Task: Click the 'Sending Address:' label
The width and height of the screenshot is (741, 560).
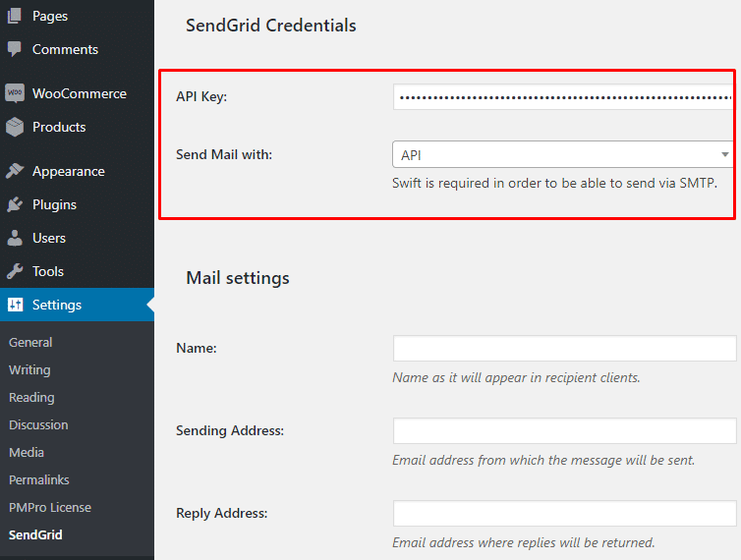Action: (230, 430)
